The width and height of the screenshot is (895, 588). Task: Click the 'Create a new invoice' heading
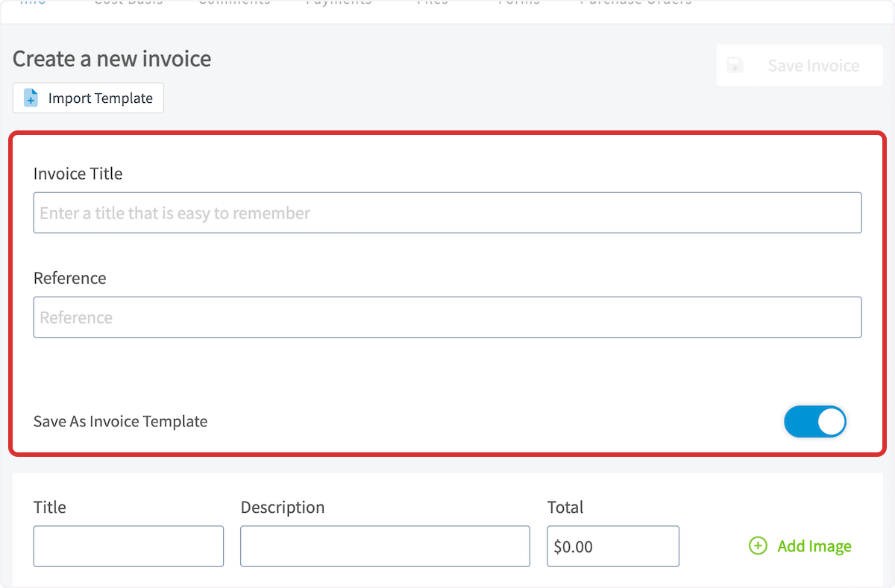pyautogui.click(x=112, y=59)
